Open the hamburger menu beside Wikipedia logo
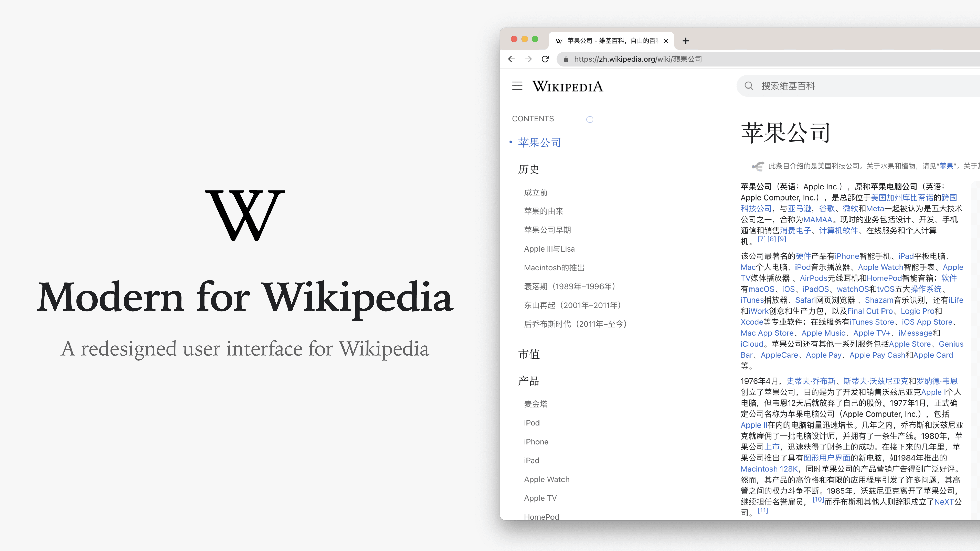980x551 pixels. coord(517,86)
